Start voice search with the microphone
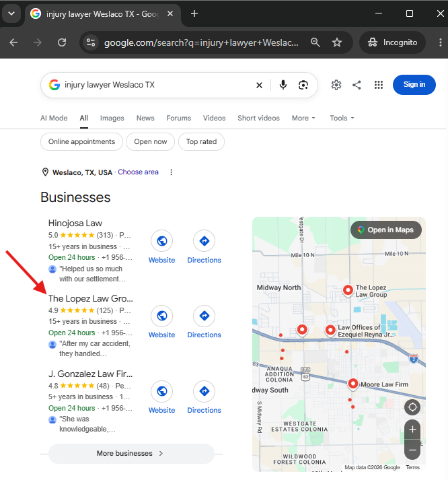Viewport: 448px width, 480px height. click(x=283, y=85)
